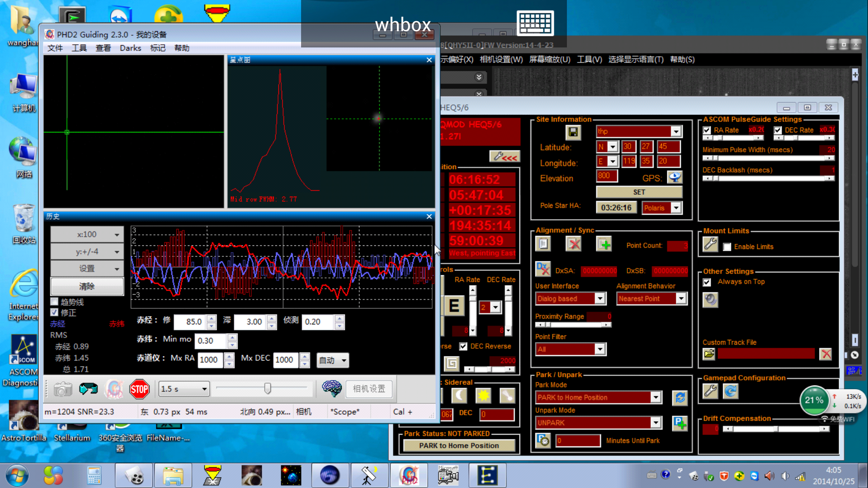
Task: Click the PARK to Home Position button
Action: coord(459,446)
